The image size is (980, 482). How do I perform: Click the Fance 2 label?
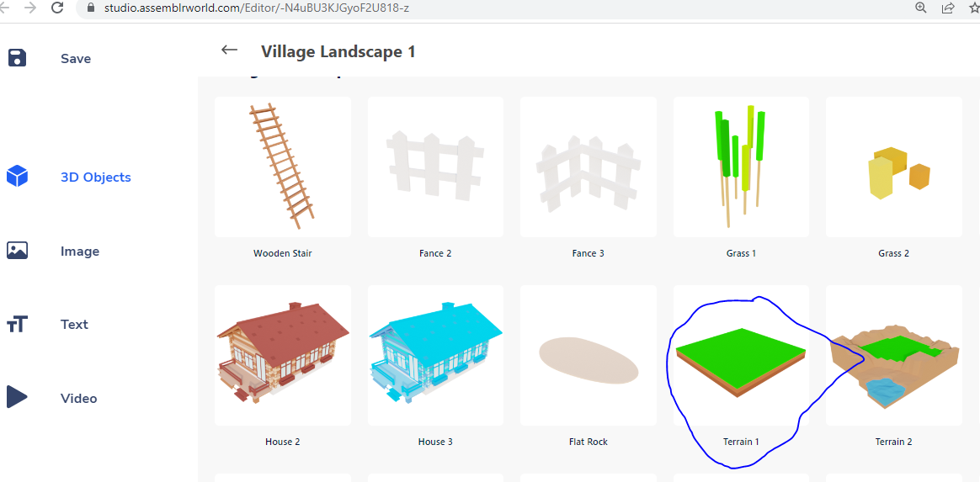(x=435, y=253)
